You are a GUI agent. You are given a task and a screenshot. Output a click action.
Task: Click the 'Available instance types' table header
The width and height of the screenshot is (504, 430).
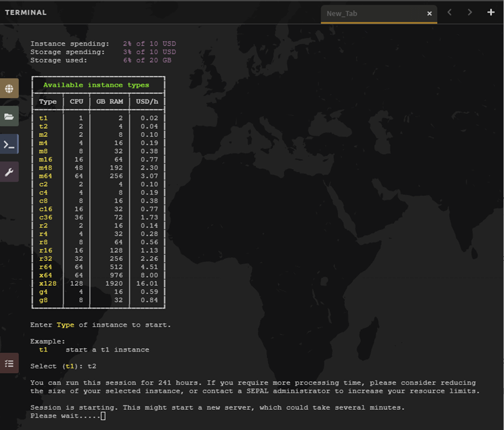click(96, 85)
